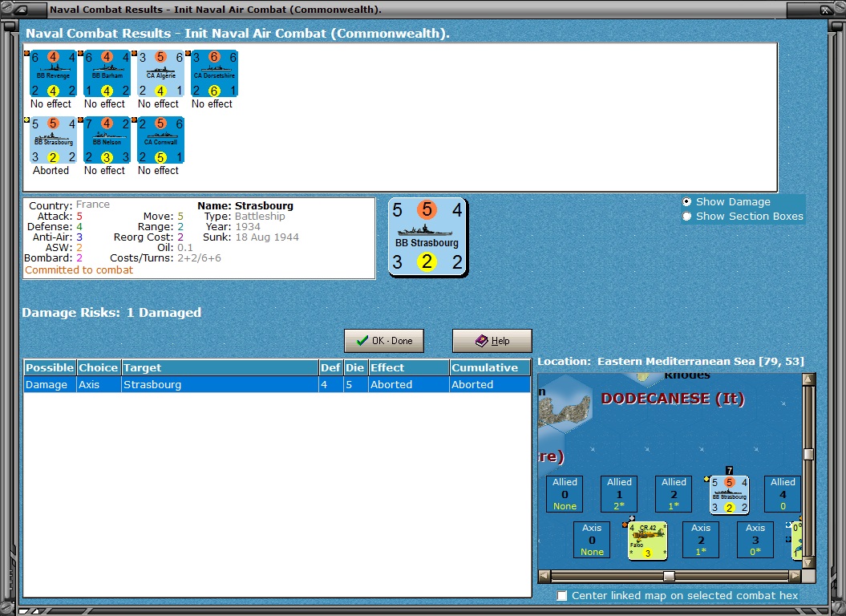Enable Center linked map on selected combat hex
This screenshot has height=616, width=846.
click(x=562, y=595)
